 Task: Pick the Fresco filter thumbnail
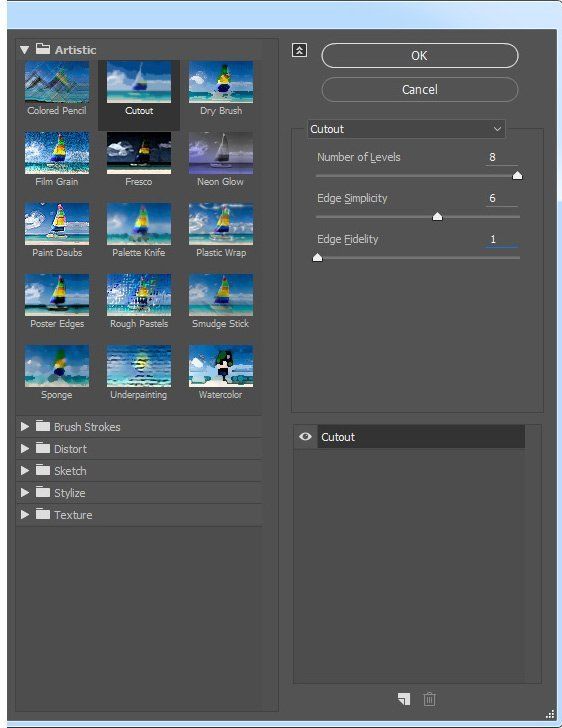pyautogui.click(x=139, y=153)
